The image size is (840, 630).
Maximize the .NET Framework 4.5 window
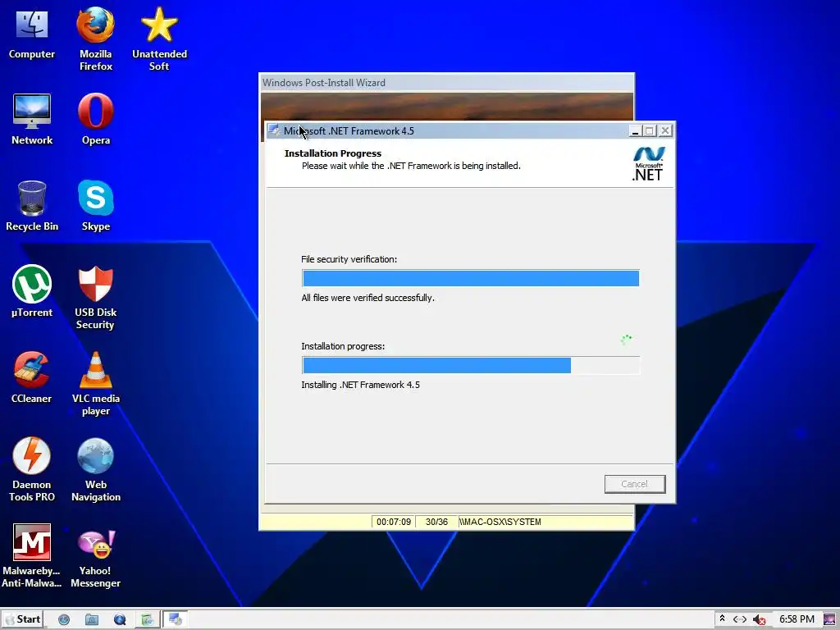(650, 130)
